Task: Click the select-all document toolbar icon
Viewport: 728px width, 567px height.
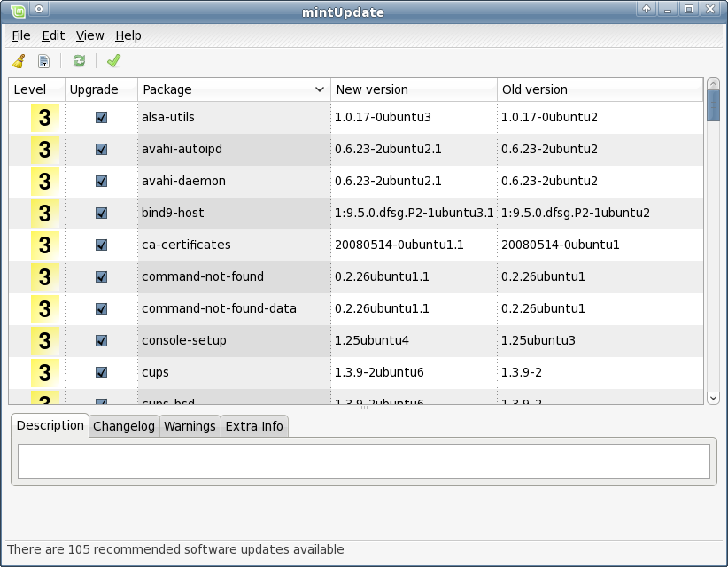Action: pos(43,61)
